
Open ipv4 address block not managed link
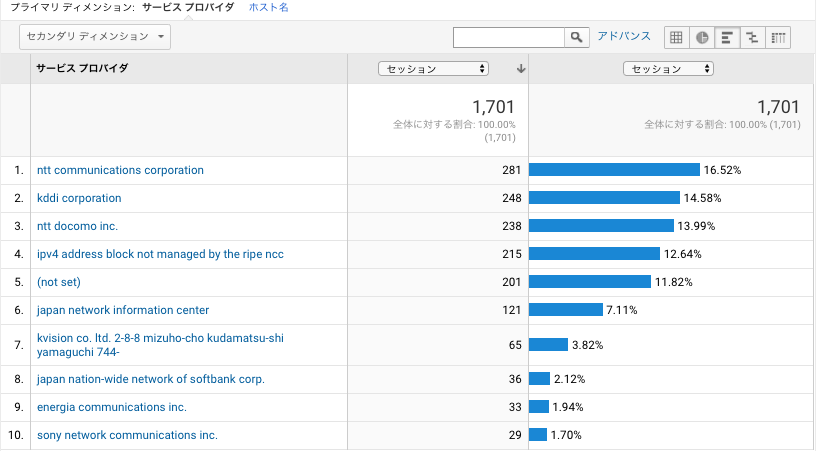point(160,254)
